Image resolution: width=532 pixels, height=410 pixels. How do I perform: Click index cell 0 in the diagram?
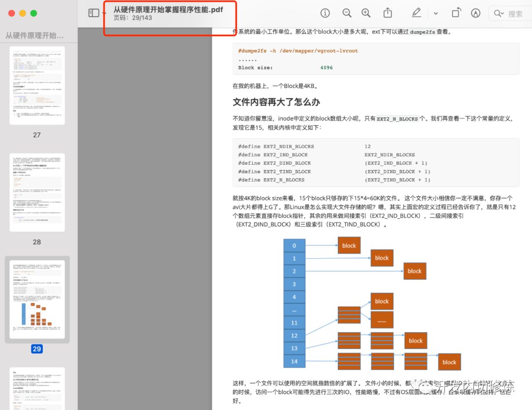[294, 245]
